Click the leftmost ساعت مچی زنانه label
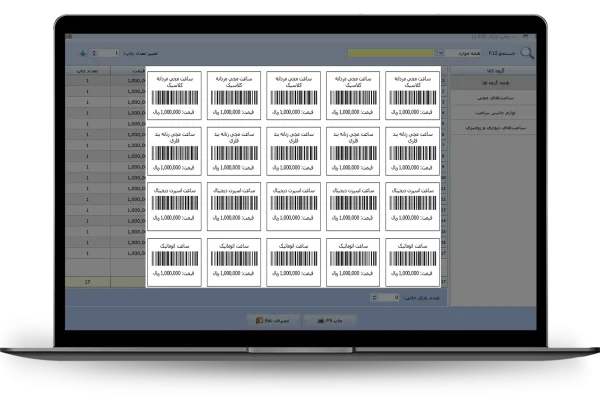This screenshot has height=400, width=600. [174, 151]
